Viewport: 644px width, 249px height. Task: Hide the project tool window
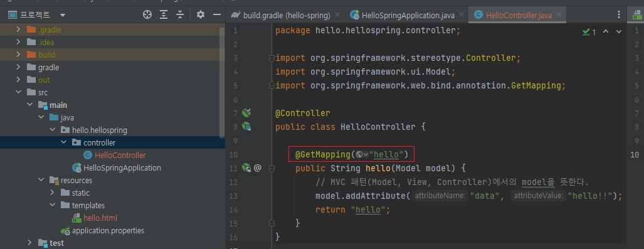point(217,15)
